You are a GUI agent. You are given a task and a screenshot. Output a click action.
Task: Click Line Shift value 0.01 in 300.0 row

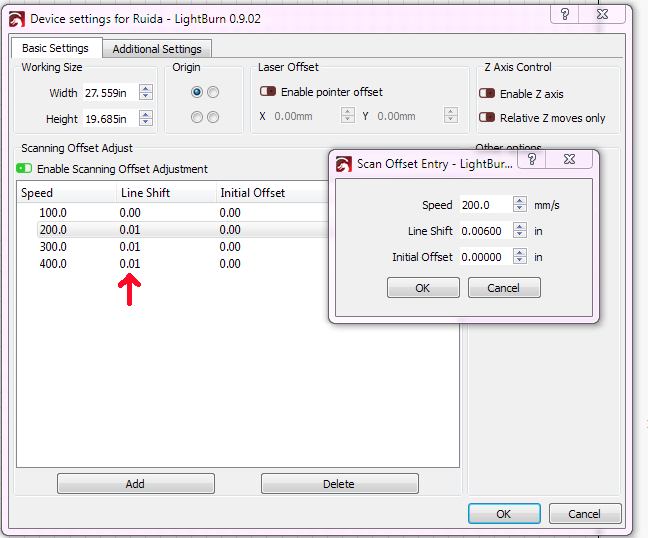[130, 247]
